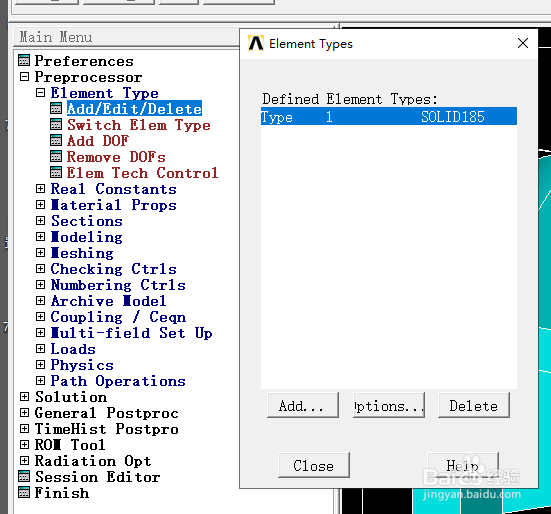Click the Loads label in tree
Image resolution: width=551 pixels, height=514 pixels.
click(x=73, y=349)
